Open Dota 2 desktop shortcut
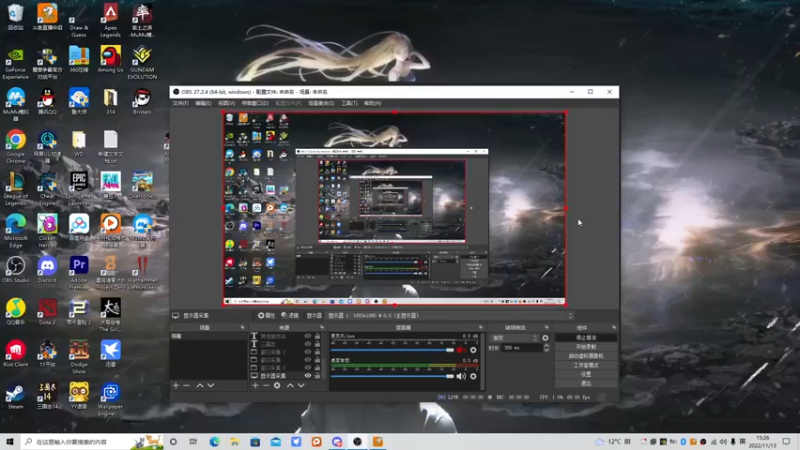Screen dimensions: 800x450 [x=47, y=312]
